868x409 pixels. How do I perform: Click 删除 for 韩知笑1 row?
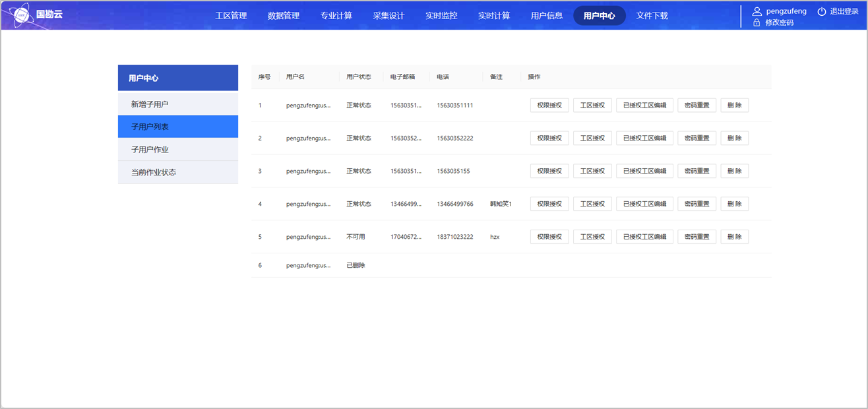[734, 204]
